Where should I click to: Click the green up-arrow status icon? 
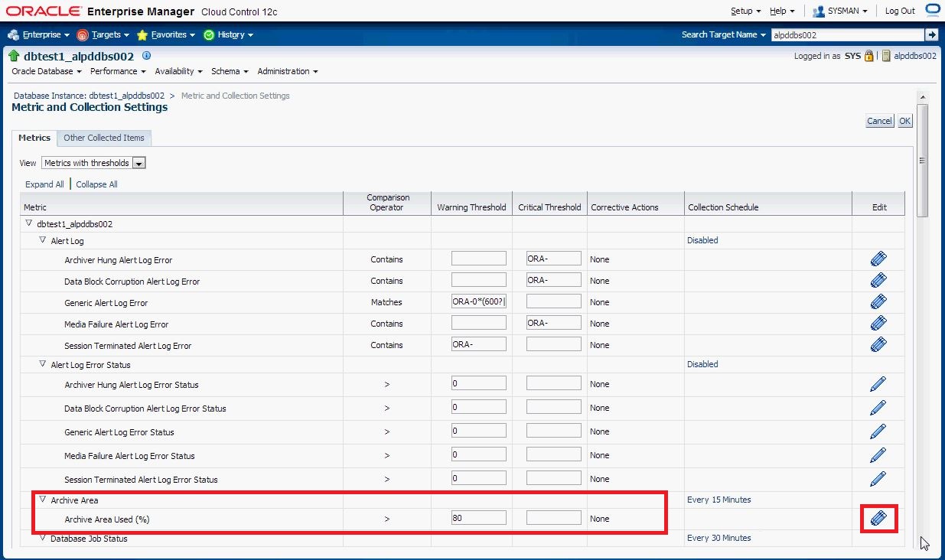point(14,56)
